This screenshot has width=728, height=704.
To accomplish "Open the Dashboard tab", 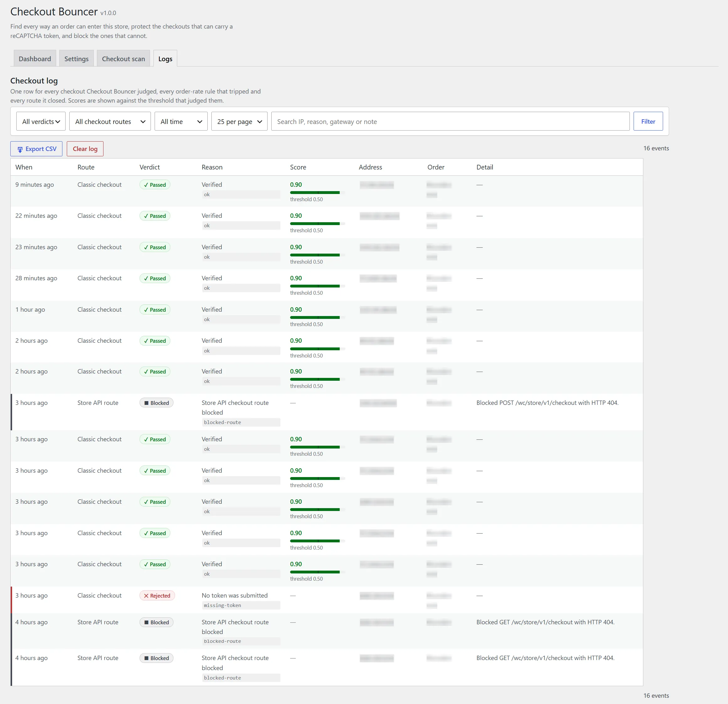I will pyautogui.click(x=35, y=59).
